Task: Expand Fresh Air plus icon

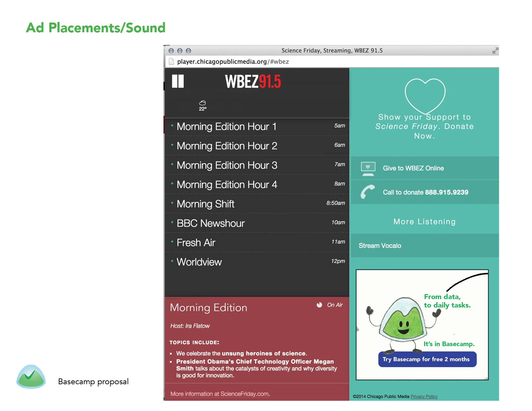Action: pyautogui.click(x=172, y=241)
